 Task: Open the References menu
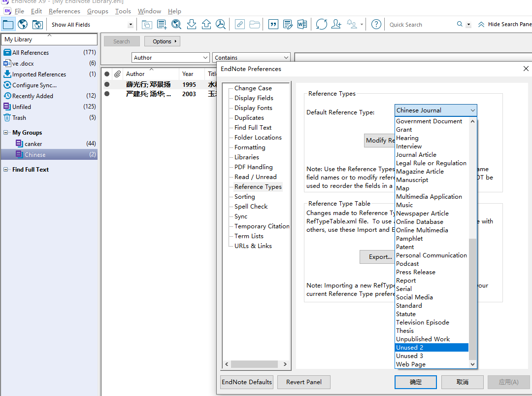click(65, 11)
